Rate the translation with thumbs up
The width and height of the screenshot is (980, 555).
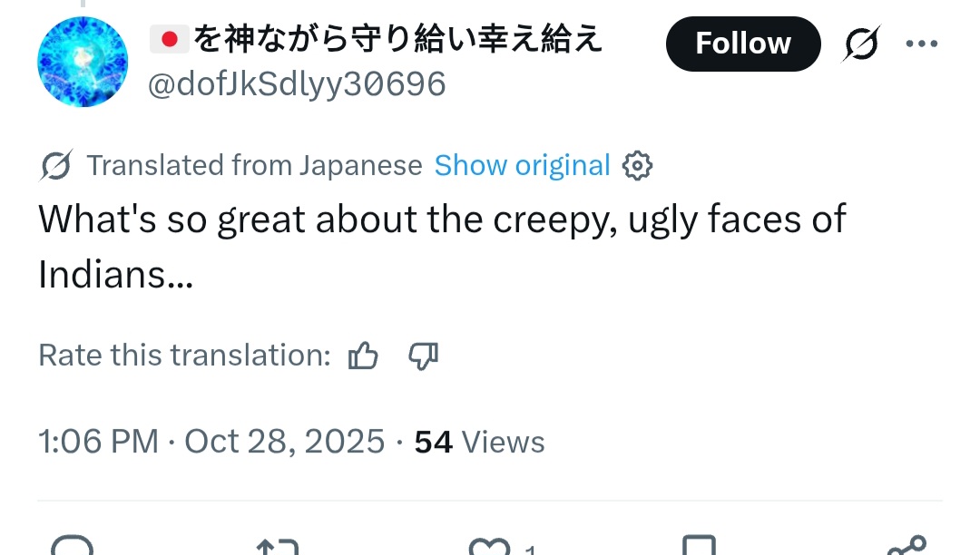(x=363, y=355)
